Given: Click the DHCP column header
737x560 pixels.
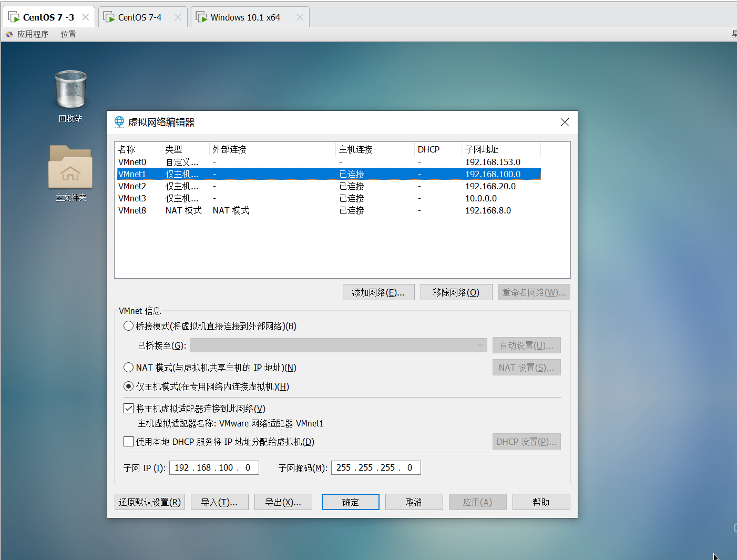Looking at the screenshot, I should 438,149.
